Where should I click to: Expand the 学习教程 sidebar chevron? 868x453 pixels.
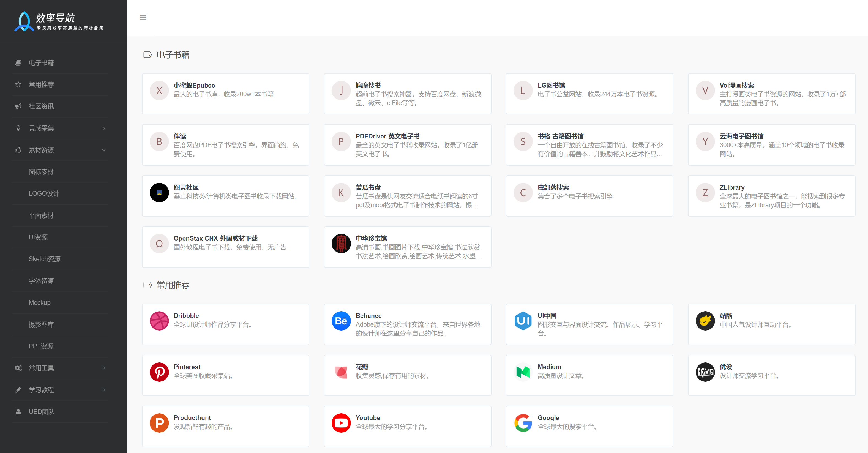tap(104, 390)
